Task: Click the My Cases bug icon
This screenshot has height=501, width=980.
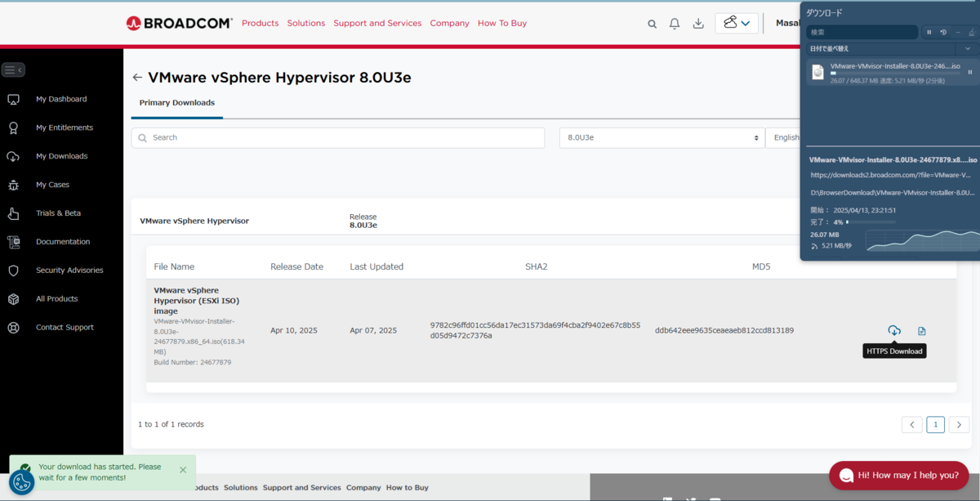Action: (x=13, y=186)
